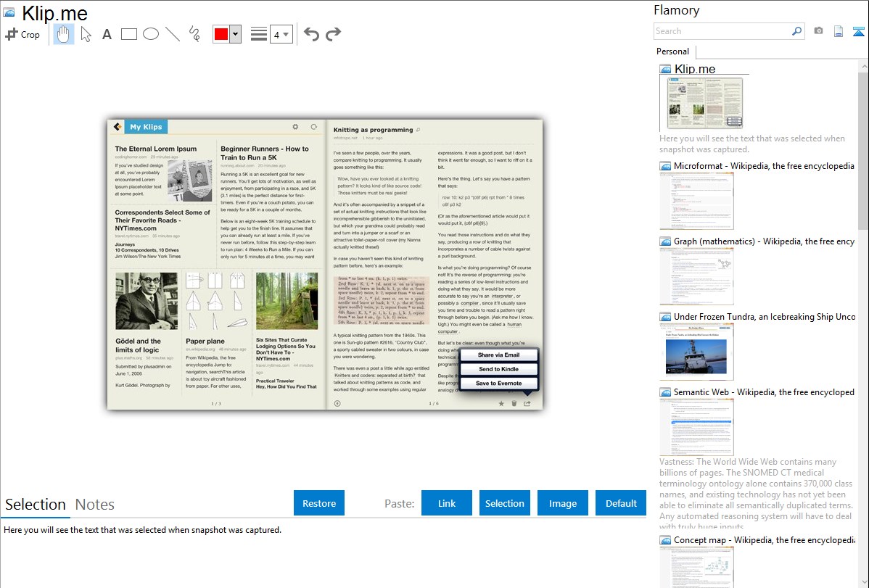This screenshot has width=869, height=588.
Task: Click Share via Email in popup
Action: [498, 355]
